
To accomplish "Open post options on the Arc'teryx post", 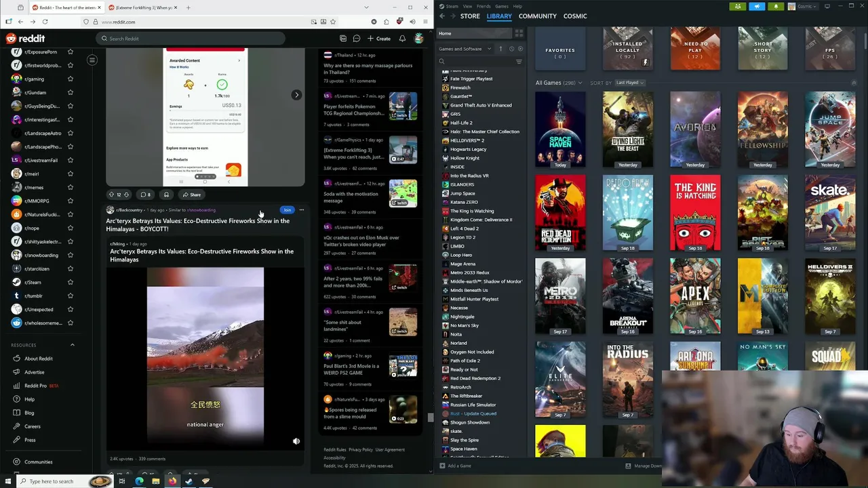I will coord(302,210).
